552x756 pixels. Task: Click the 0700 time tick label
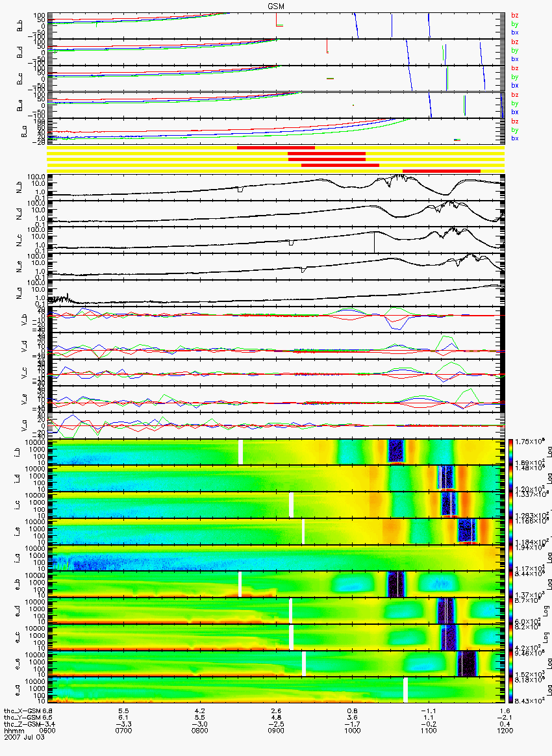tap(123, 731)
